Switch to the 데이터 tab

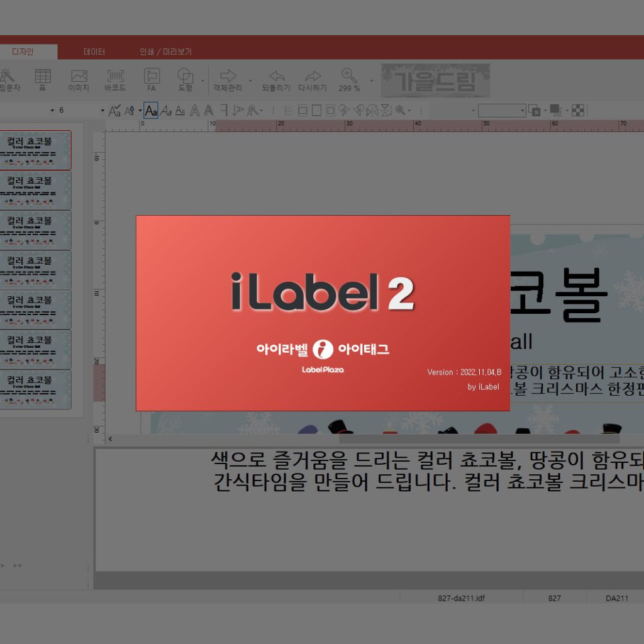(x=94, y=52)
